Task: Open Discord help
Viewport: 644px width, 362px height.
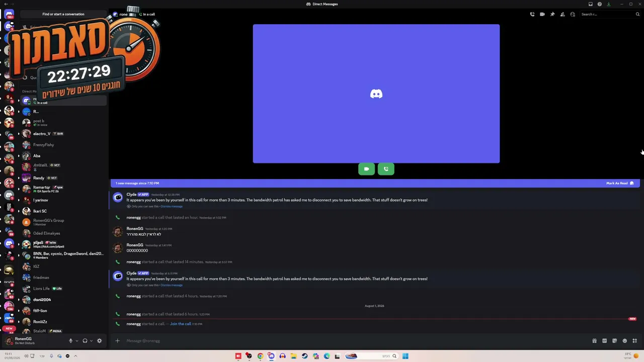Action: point(600,4)
